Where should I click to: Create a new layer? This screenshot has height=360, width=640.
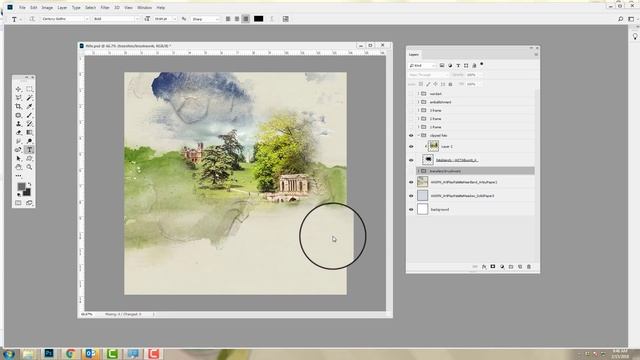[x=520, y=267]
